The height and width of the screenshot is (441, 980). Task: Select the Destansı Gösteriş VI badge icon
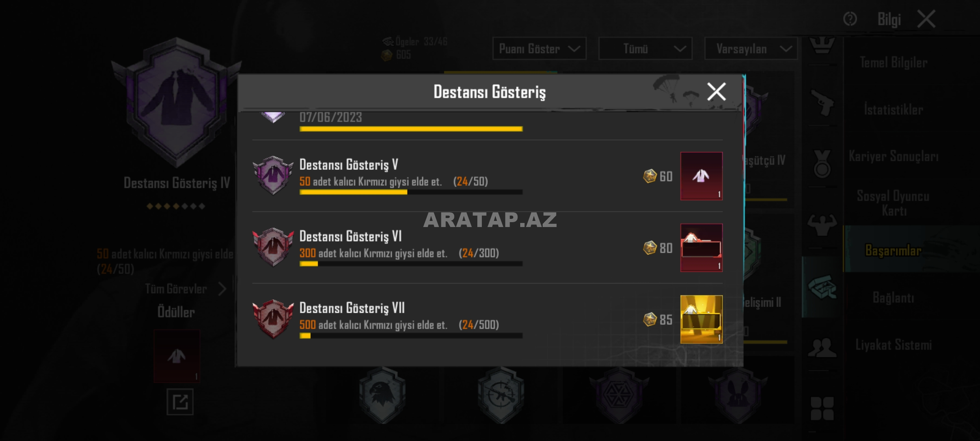(x=273, y=247)
